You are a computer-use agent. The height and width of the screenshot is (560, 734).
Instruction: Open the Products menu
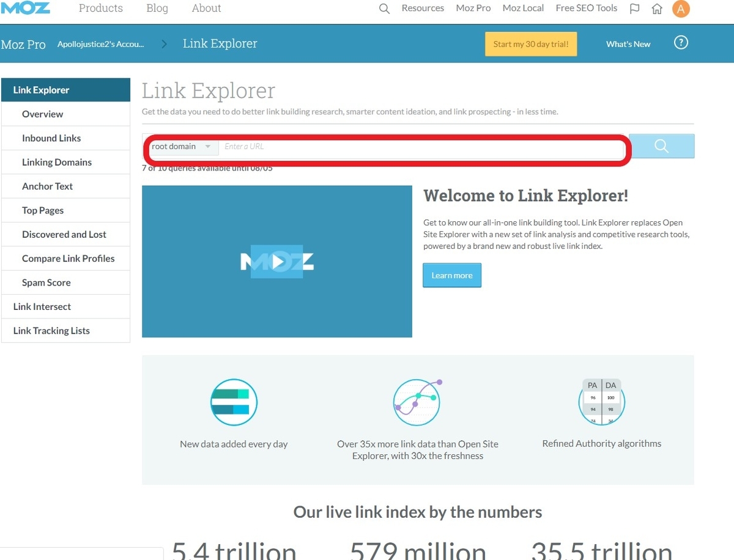(x=101, y=8)
